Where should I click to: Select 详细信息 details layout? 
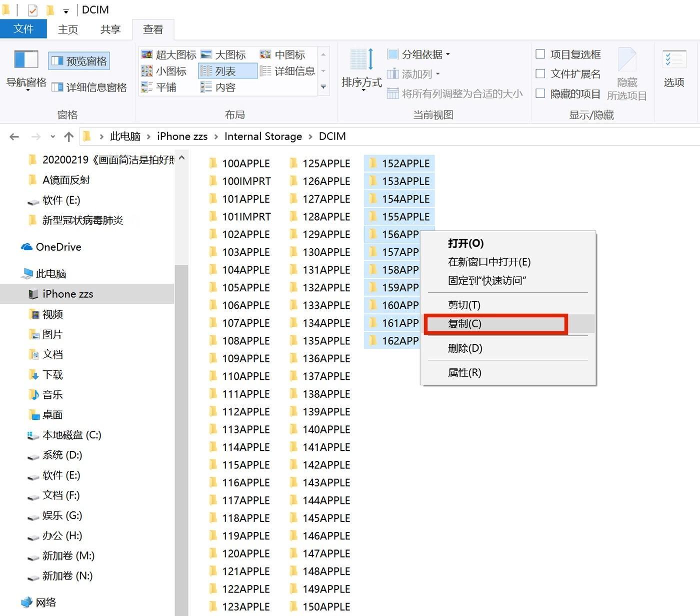[287, 71]
